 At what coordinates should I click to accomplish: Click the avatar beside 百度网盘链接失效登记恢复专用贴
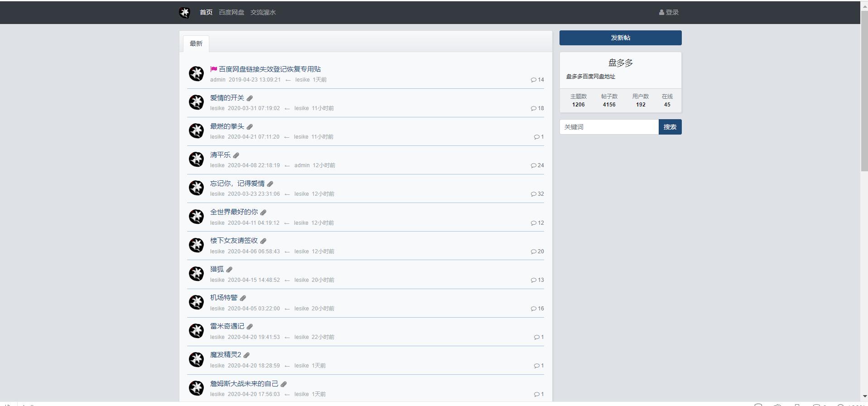coord(196,73)
